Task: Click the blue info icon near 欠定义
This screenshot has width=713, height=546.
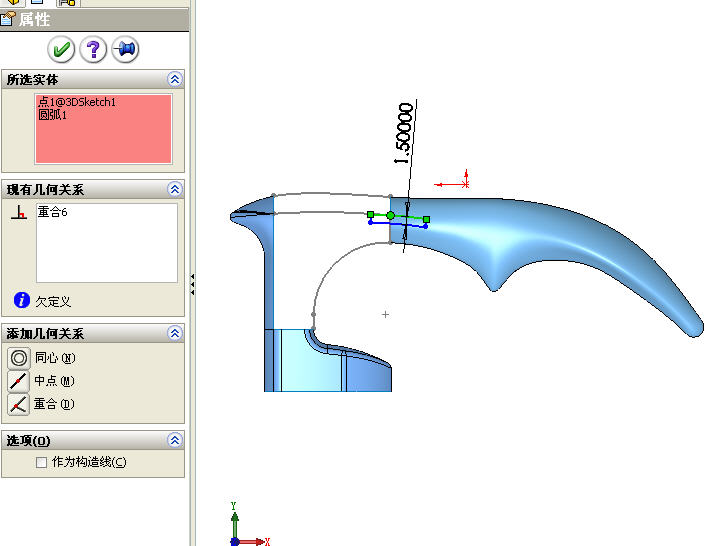Action: [22, 300]
